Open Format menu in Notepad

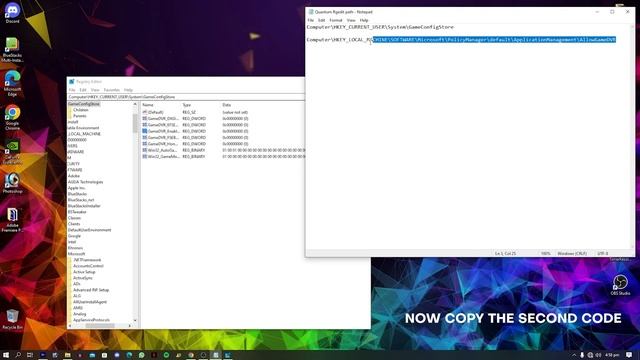(336, 20)
